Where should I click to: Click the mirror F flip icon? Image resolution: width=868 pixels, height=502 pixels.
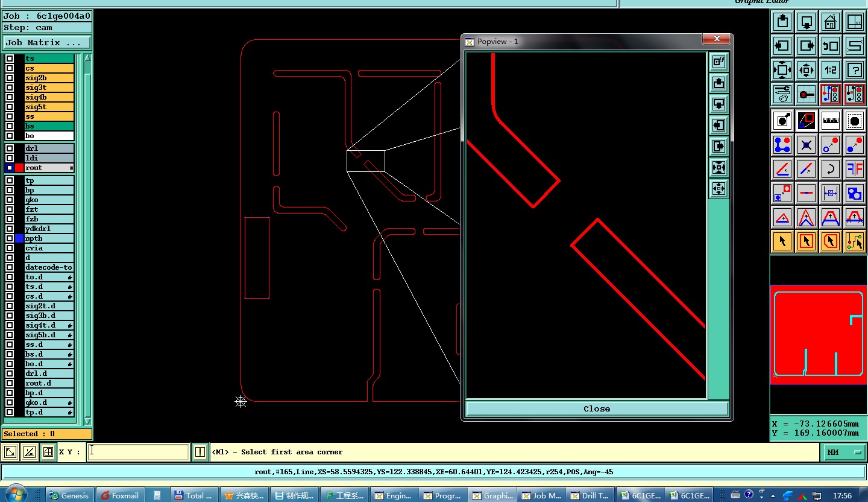[x=855, y=169]
